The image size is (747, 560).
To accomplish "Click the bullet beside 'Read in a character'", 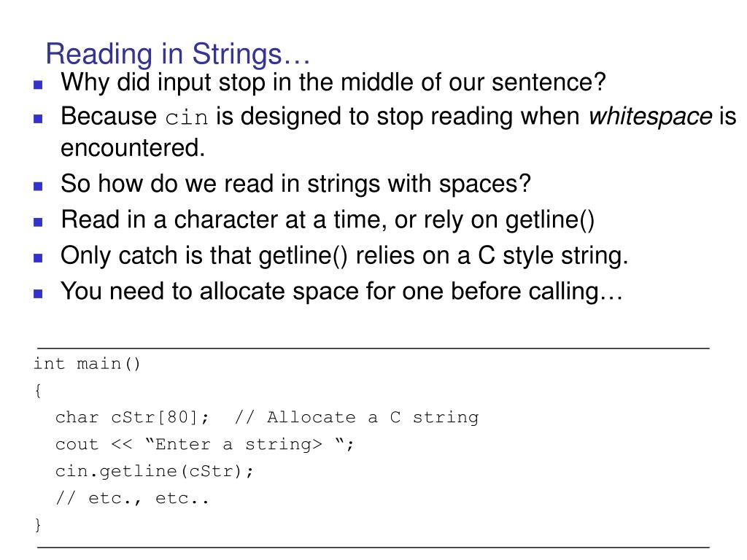I will (38, 222).
